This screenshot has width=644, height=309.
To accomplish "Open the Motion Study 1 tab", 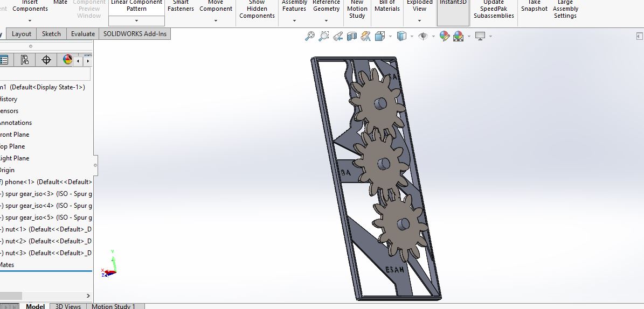I will [113, 306].
